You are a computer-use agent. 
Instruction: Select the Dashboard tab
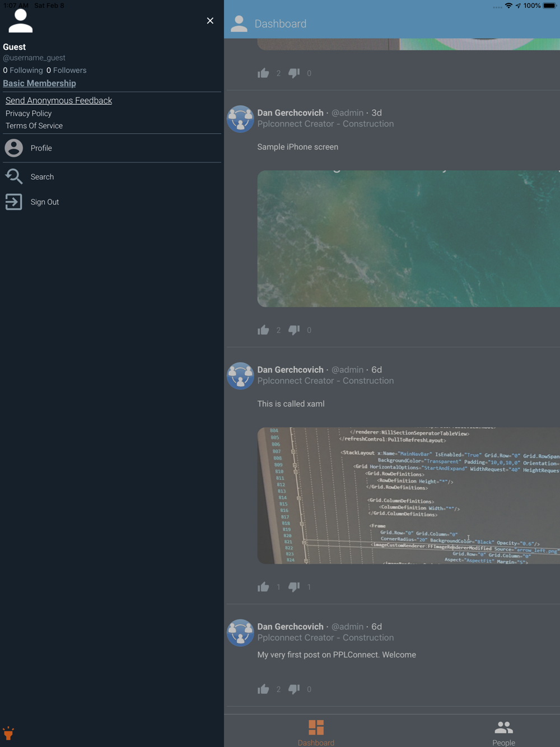tap(316, 732)
